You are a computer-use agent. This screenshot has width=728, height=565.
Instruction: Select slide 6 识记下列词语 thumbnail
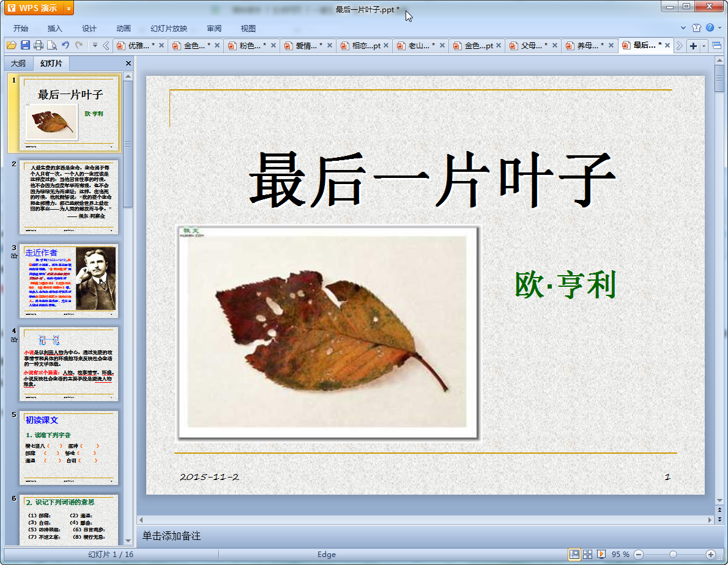[x=69, y=520]
